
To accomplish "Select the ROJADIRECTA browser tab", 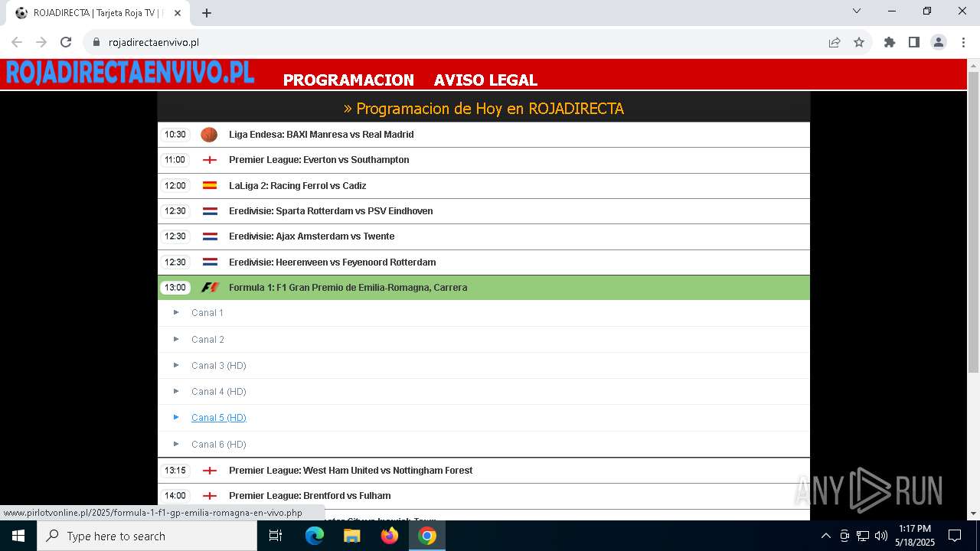I will (x=98, y=13).
